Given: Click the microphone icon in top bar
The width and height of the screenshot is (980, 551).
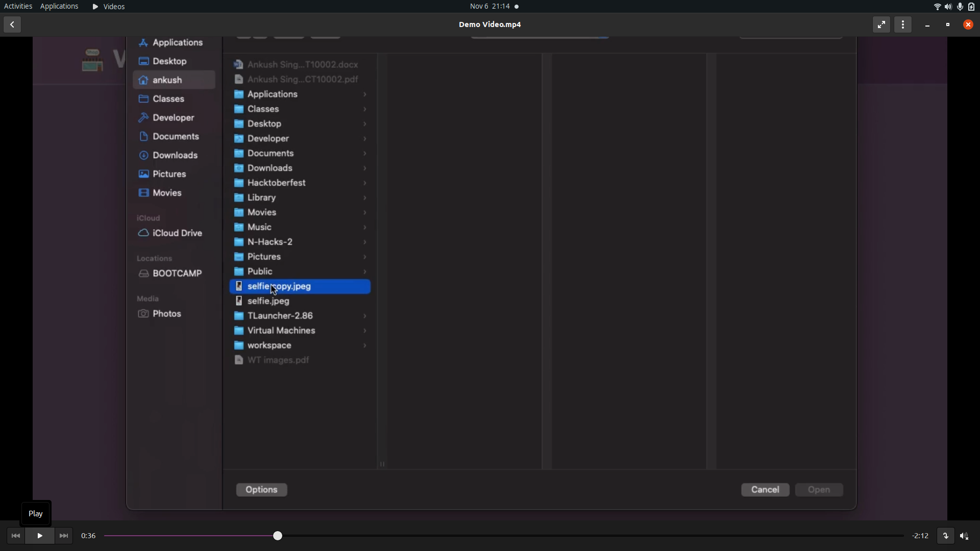Looking at the screenshot, I should (x=960, y=7).
